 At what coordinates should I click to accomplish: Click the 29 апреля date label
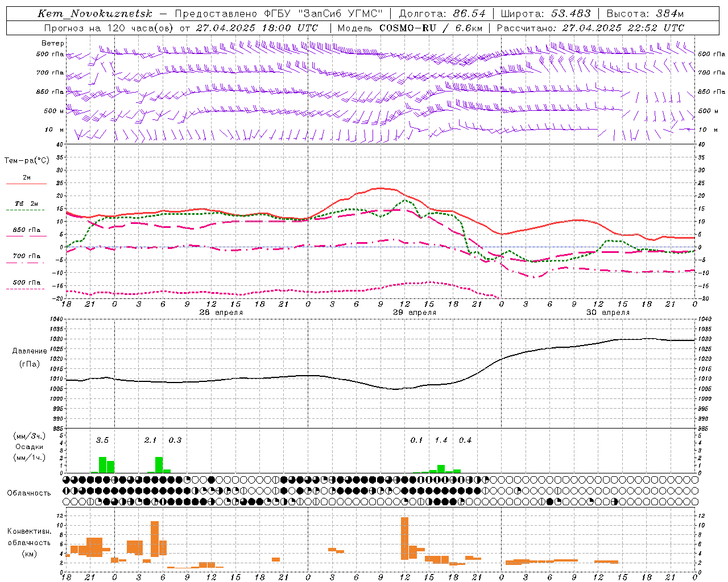point(415,313)
